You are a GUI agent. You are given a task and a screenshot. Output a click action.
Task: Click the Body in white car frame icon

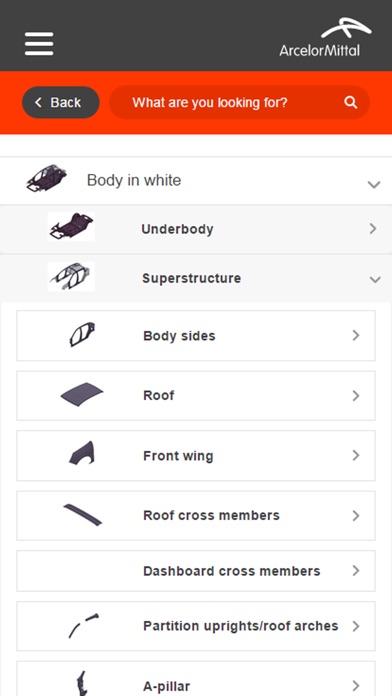tap(47, 178)
